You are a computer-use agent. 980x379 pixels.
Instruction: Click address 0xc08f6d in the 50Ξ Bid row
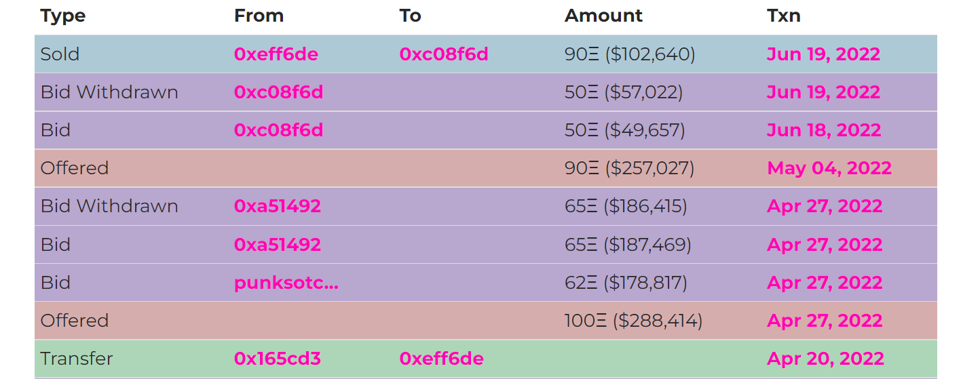[278, 130]
